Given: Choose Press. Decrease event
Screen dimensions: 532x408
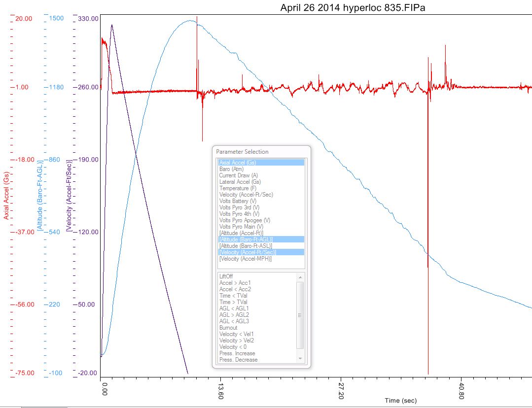Looking at the screenshot, I should [238, 360].
